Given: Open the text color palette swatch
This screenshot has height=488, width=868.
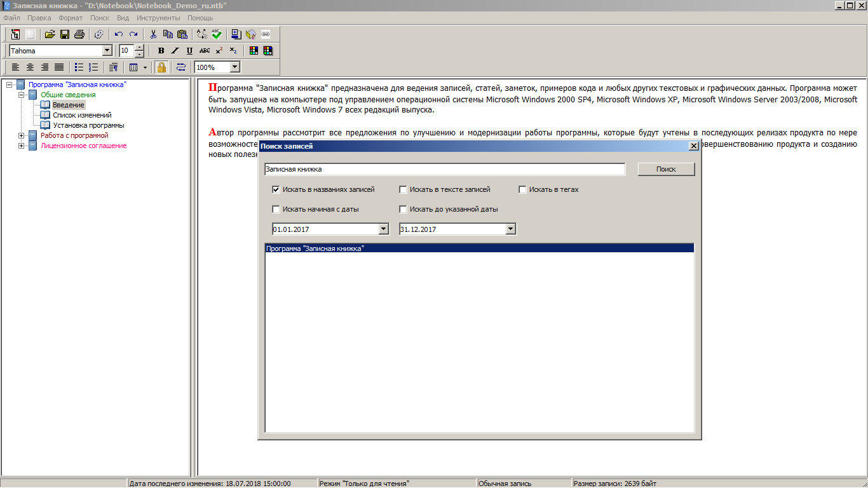Looking at the screenshot, I should click(x=254, y=51).
